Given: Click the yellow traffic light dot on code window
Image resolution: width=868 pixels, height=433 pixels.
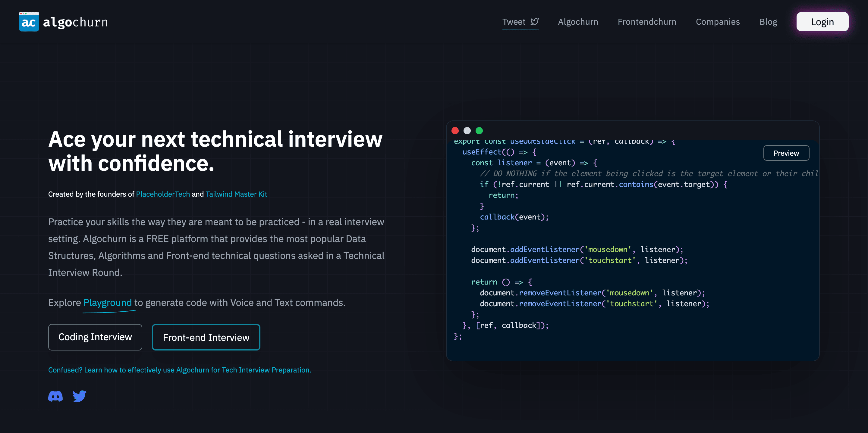Looking at the screenshot, I should click(x=467, y=130).
